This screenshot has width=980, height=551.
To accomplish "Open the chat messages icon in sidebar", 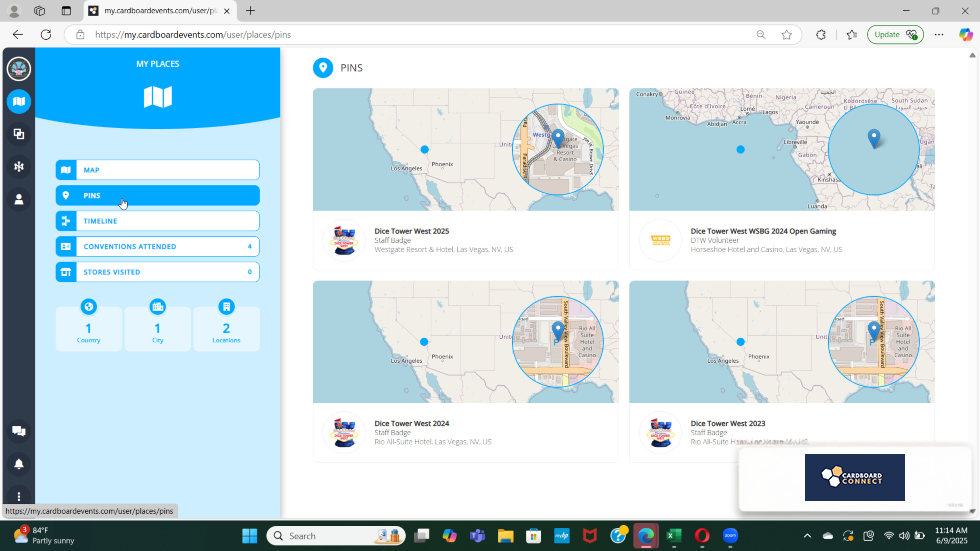I will click(18, 431).
